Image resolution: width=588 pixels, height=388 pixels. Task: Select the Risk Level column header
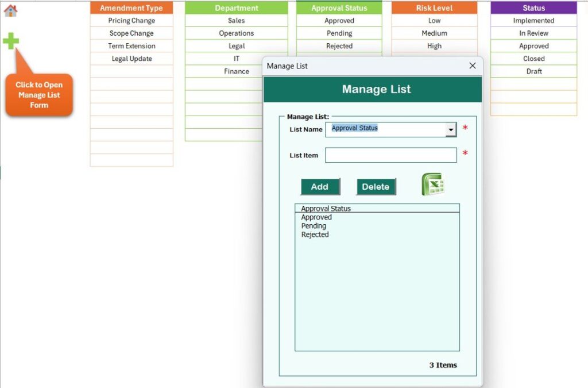434,8
